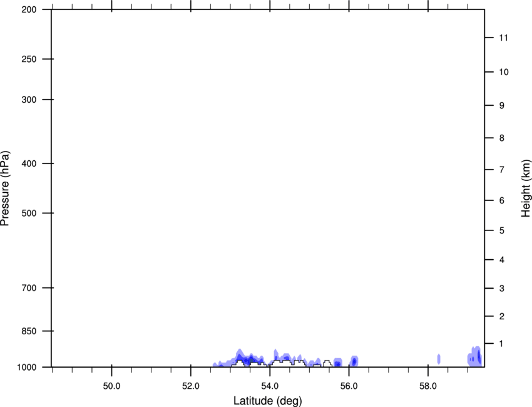Click the 700 pressure tick label
532x407 pixels.
tap(29, 288)
